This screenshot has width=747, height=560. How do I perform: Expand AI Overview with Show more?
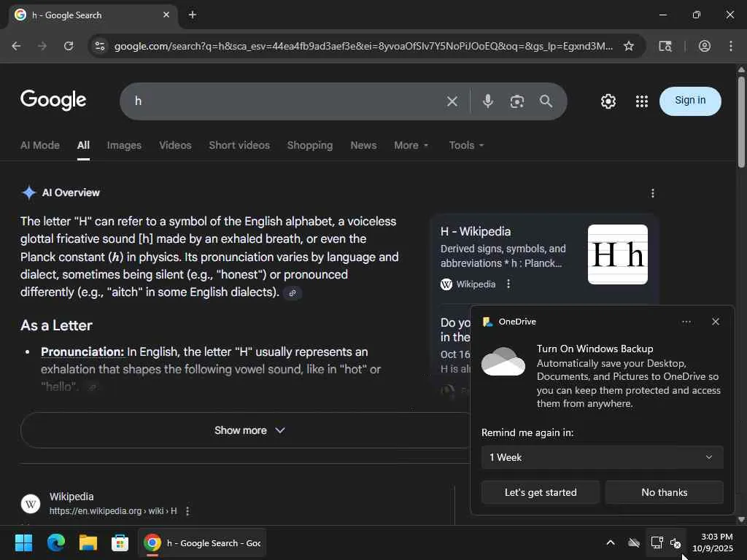(249, 430)
